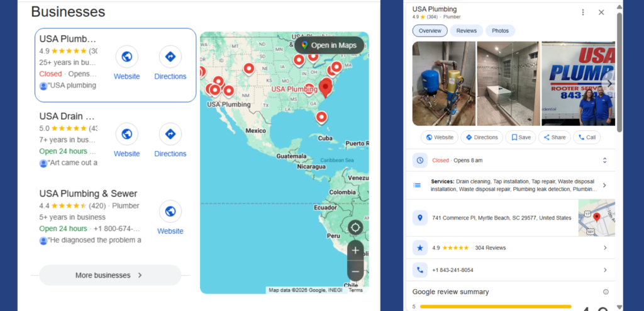Expand the business hours dropdown
Image resolution: width=644 pixels, height=311 pixels.
(x=604, y=161)
